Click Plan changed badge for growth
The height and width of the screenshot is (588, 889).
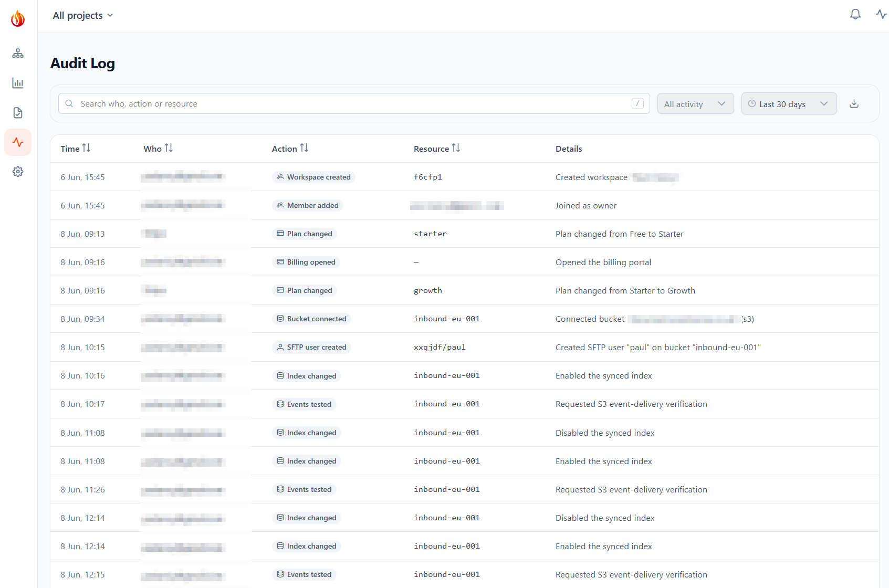click(x=305, y=290)
